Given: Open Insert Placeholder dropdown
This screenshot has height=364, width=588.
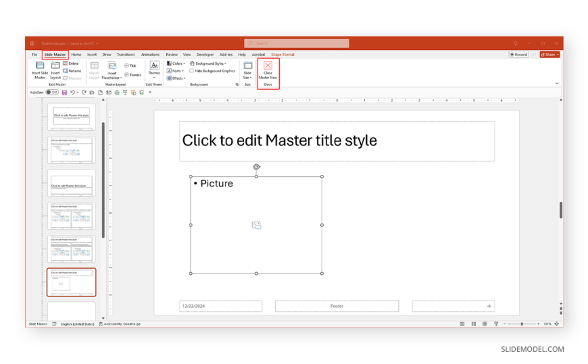Looking at the screenshot, I should pyautogui.click(x=112, y=70).
